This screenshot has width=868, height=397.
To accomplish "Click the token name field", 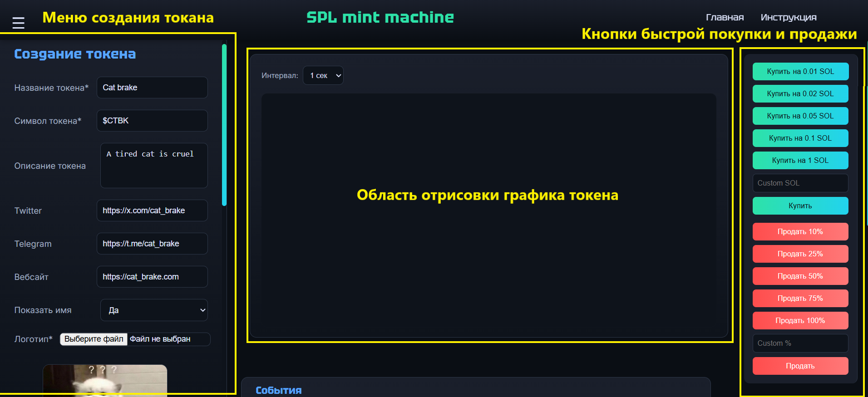I will (x=152, y=88).
